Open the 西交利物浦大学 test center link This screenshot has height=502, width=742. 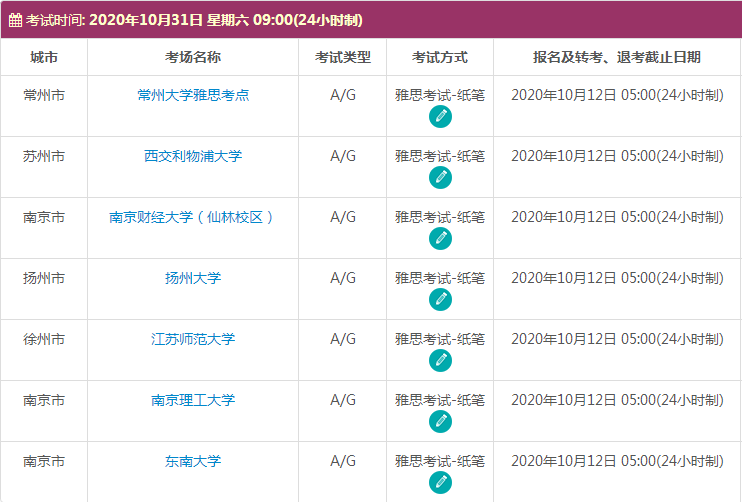193,156
